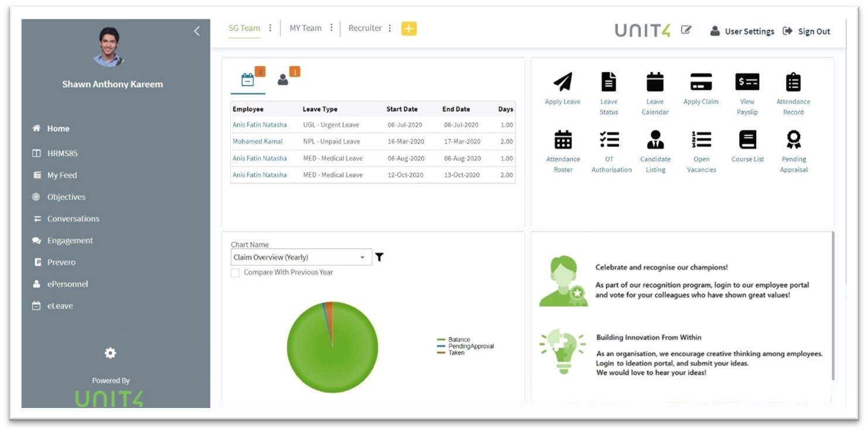
Task: Open Objectives in sidebar
Action: pos(66,197)
